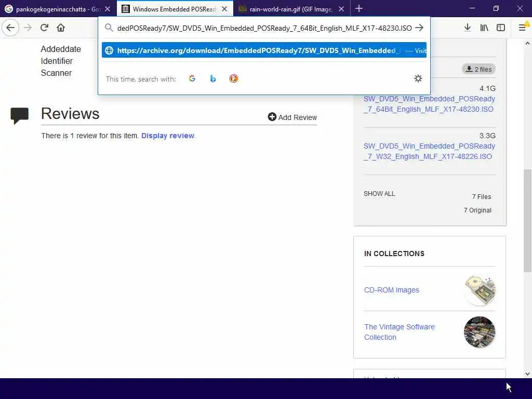Click SHOW ALL files
The width and height of the screenshot is (532, 399).
click(379, 194)
